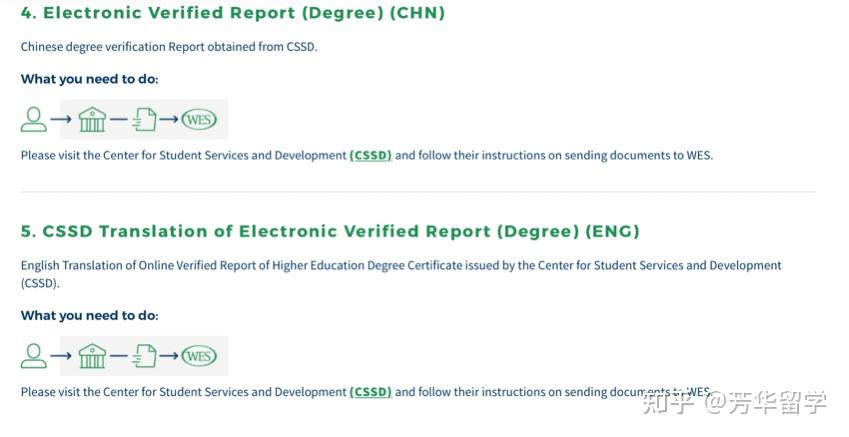Click the institution building icon in section 4

coord(92,120)
